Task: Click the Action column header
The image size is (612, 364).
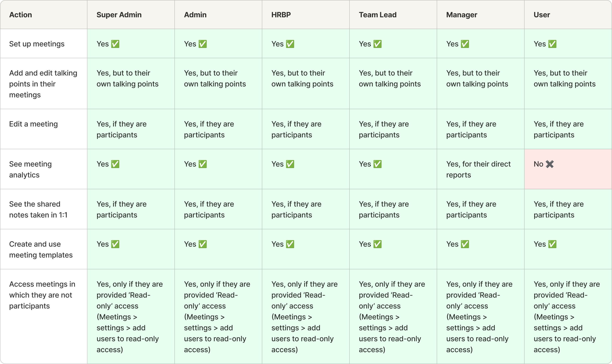Action: [21, 15]
